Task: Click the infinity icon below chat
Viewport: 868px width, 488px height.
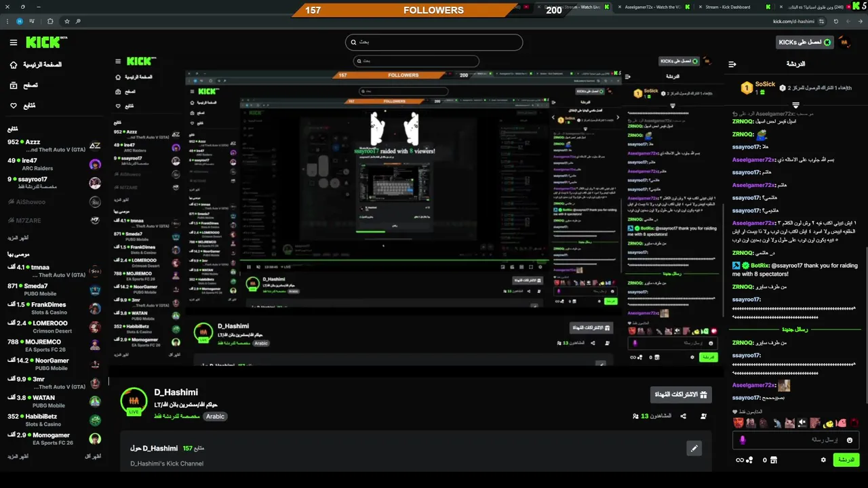Action: click(x=739, y=460)
